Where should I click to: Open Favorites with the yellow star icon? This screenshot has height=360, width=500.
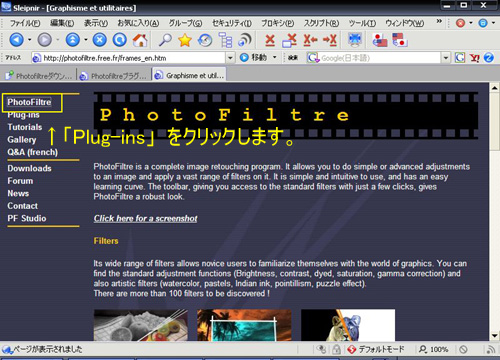(x=184, y=40)
